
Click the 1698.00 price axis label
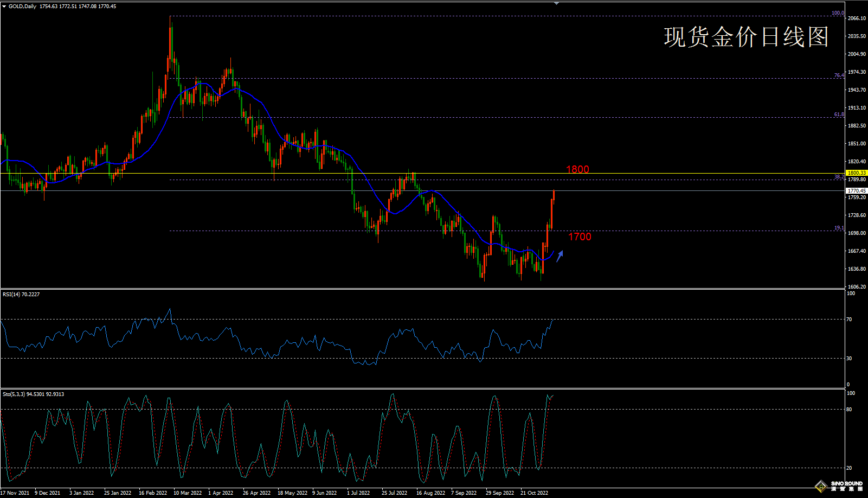tap(857, 233)
